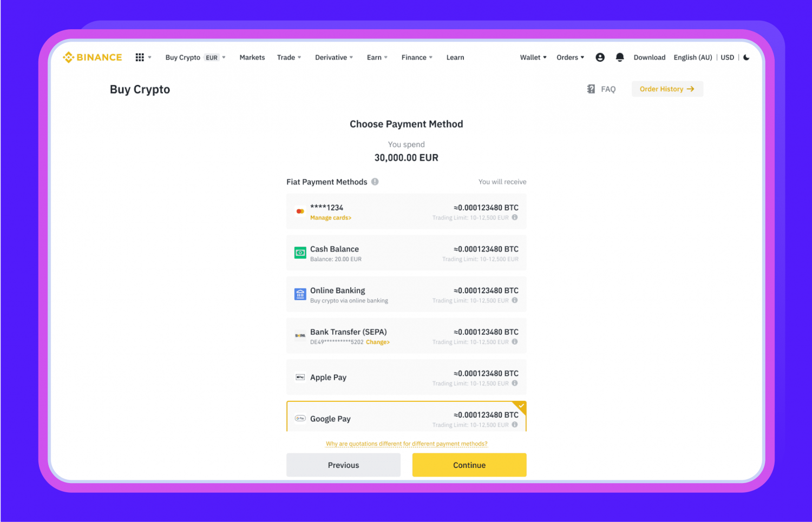Click trading limit info icon on Online Banking row
The image size is (812, 522).
(515, 300)
